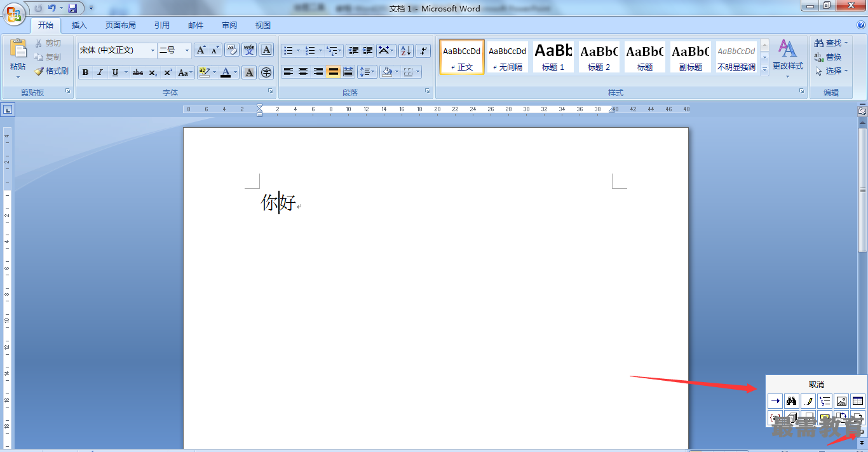Click 替换 replace button
The width and height of the screenshot is (868, 452).
(828, 57)
